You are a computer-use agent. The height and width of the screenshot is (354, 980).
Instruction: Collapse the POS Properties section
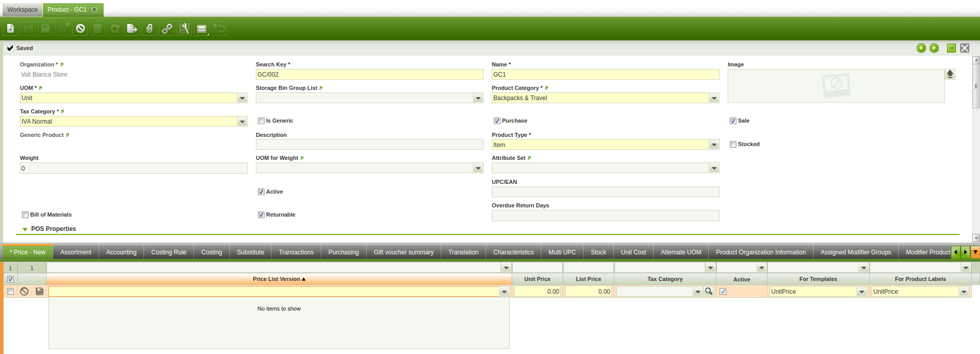coord(25,229)
